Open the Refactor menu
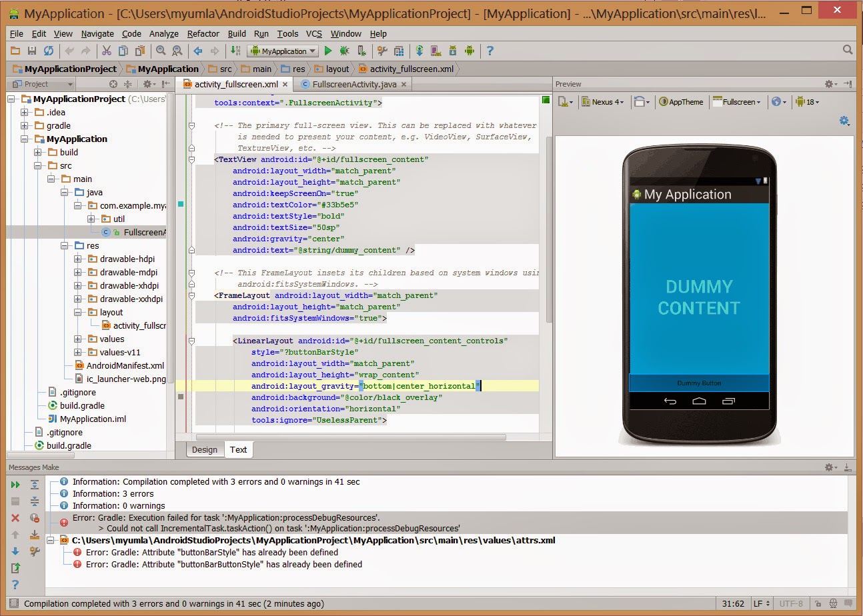The width and height of the screenshot is (863, 616). tap(203, 33)
